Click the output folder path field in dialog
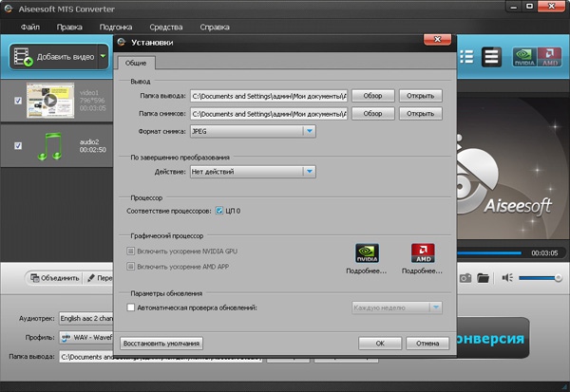The height and width of the screenshot is (392, 570). coord(269,96)
